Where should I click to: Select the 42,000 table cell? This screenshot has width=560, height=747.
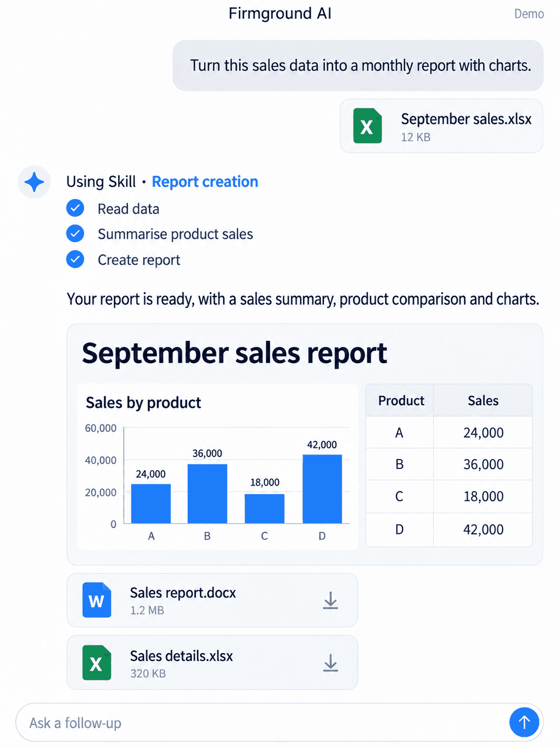[483, 529]
